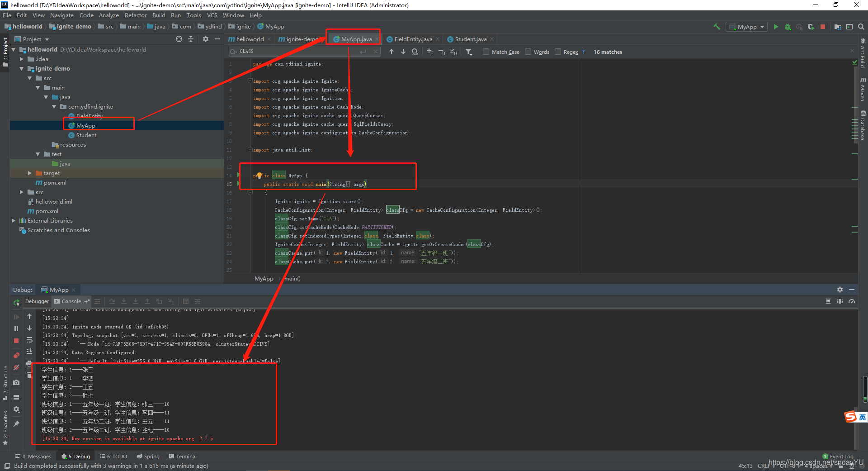Screen dimensions: 868x471
Task: Expand the .idea folder node
Action: click(x=22, y=59)
